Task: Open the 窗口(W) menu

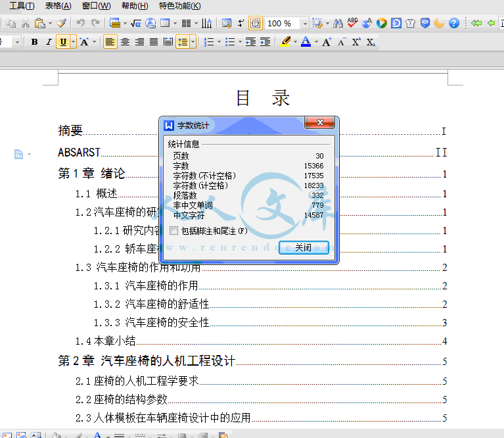Action: (x=97, y=6)
